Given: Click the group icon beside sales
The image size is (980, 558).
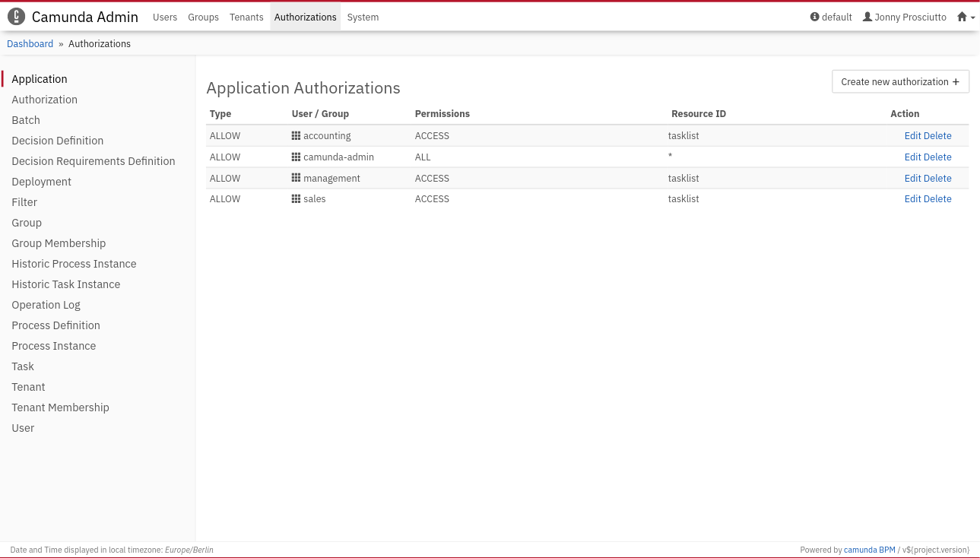Looking at the screenshot, I should [x=297, y=198].
